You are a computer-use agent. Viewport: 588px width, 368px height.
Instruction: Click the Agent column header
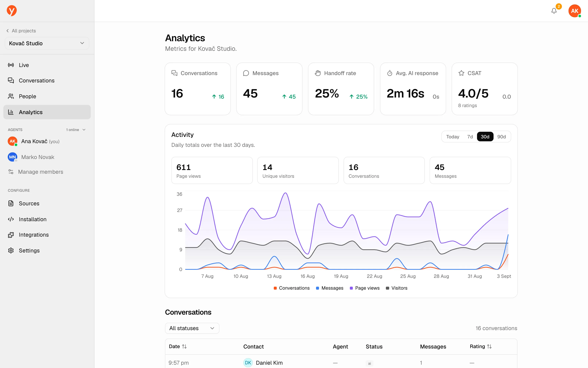340,346
